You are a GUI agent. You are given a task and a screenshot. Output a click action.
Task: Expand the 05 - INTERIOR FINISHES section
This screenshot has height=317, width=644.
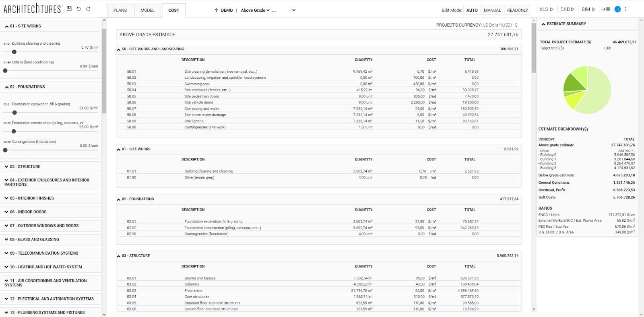click(51, 198)
